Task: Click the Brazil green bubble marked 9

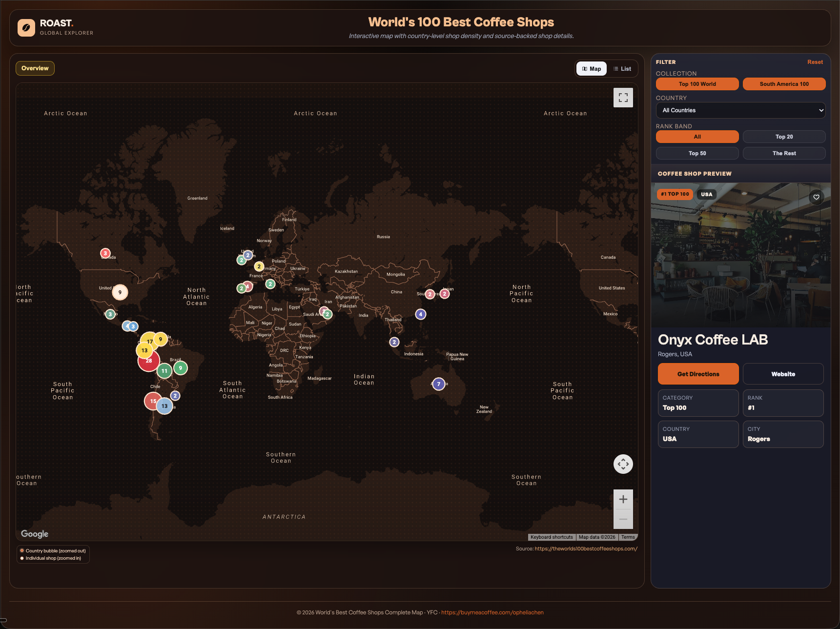Action: tap(181, 368)
